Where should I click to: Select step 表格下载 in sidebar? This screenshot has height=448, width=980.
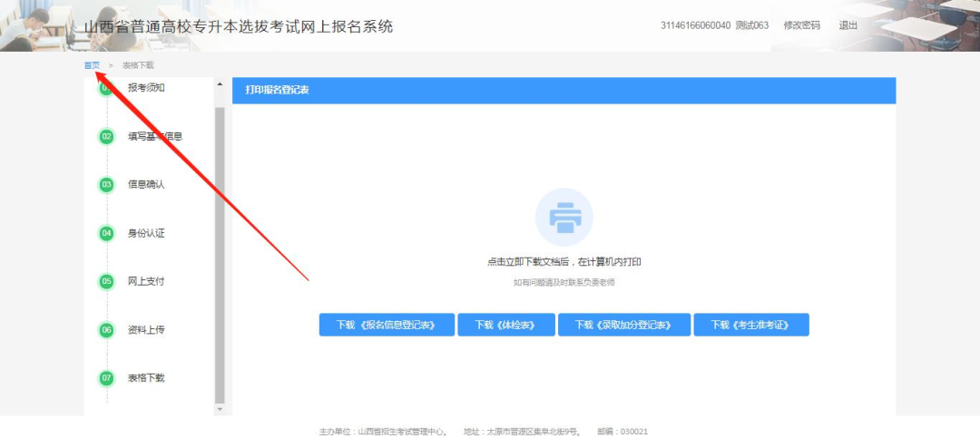point(146,378)
